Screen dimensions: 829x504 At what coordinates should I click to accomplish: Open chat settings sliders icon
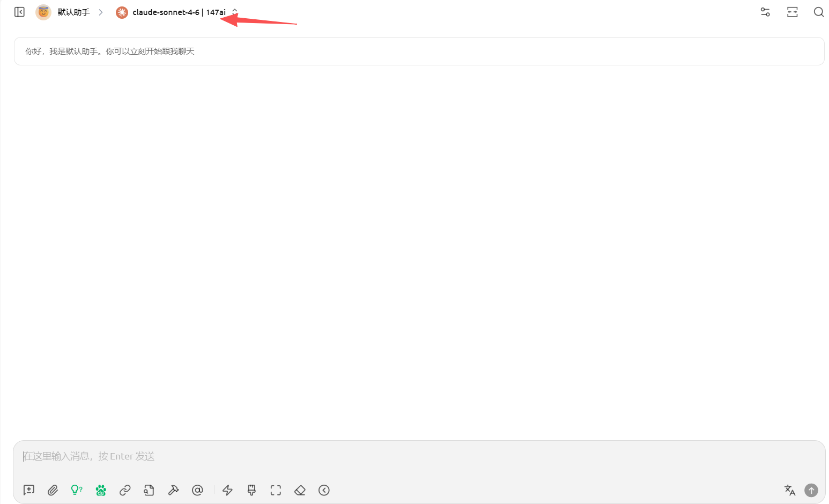[x=765, y=12]
